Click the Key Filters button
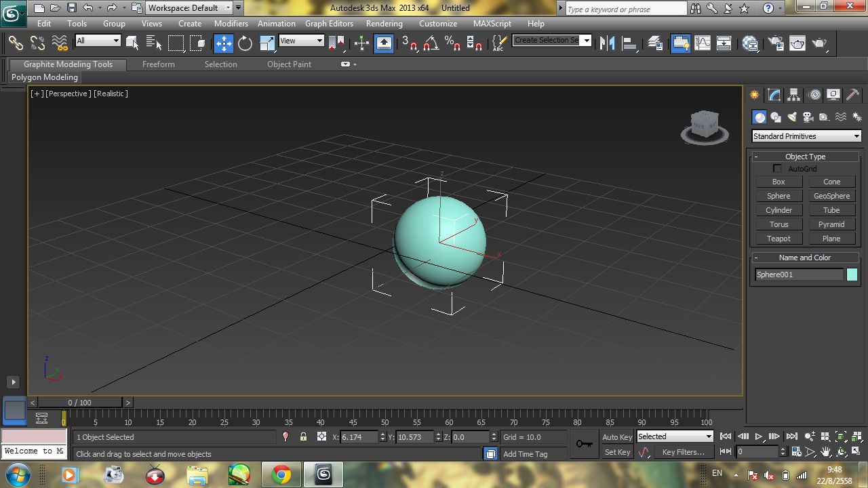 (683, 452)
